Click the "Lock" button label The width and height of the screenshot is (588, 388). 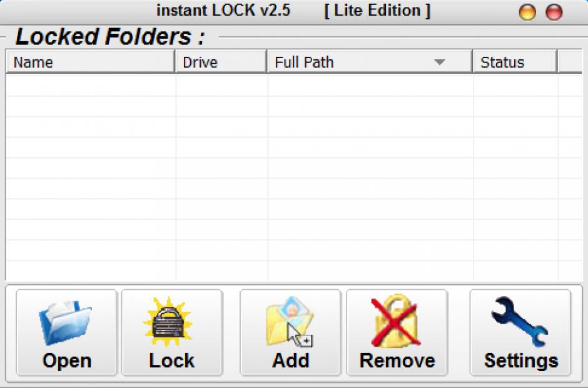[172, 361]
